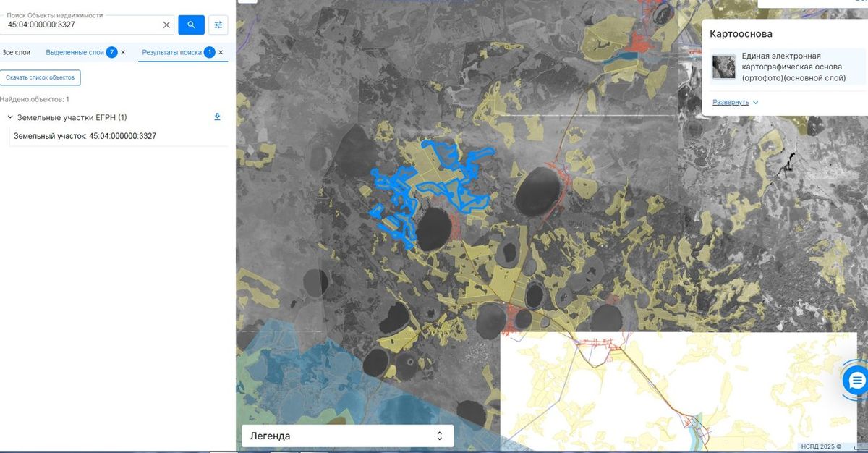Image resolution: width=868 pixels, height=453 pixels.
Task: Expand the Легенда panel
Action: point(347,436)
